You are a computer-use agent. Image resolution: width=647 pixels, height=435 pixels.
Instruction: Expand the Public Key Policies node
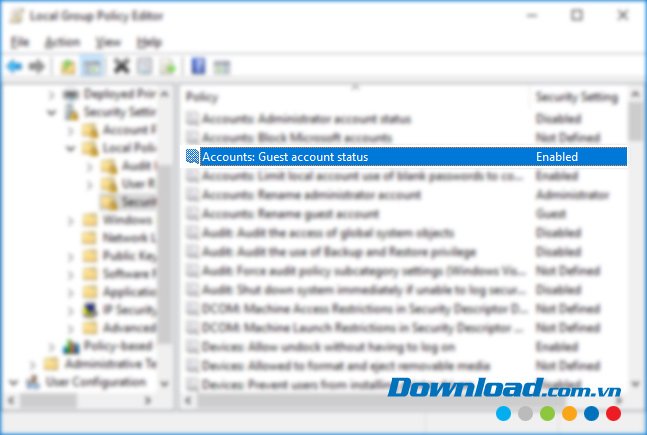click(71, 256)
